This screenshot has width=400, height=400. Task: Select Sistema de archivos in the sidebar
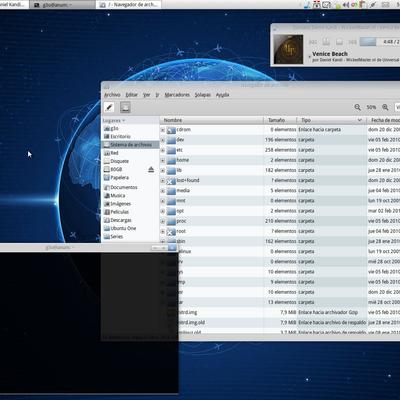click(130, 145)
